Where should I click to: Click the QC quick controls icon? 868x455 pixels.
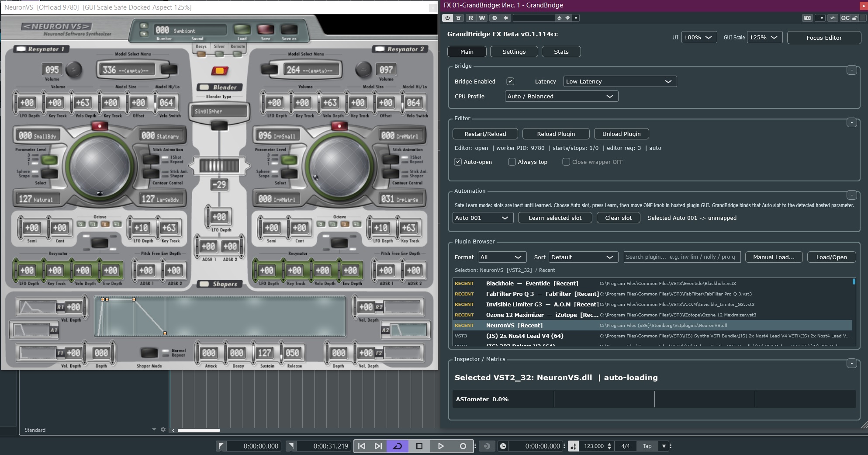coord(845,18)
